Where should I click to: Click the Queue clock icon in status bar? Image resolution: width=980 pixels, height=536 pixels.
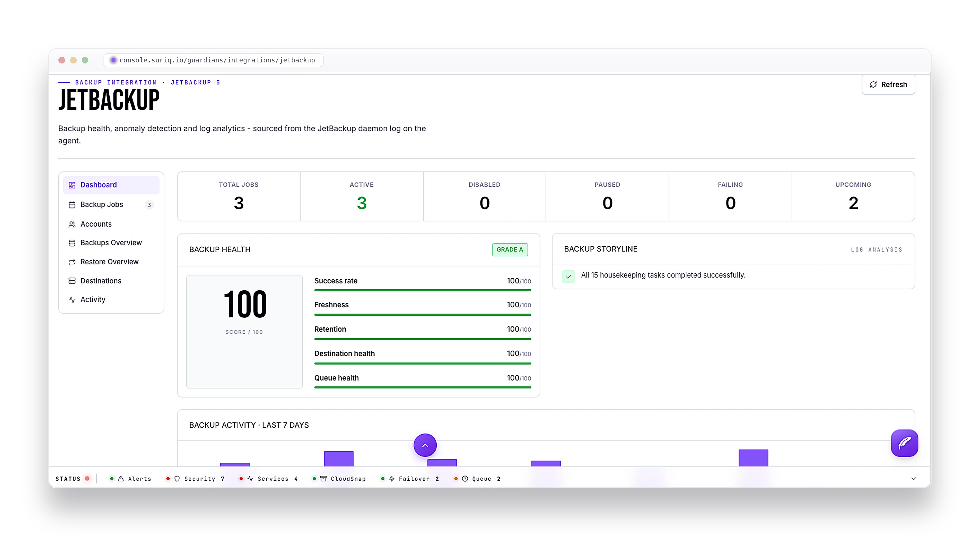click(x=465, y=479)
